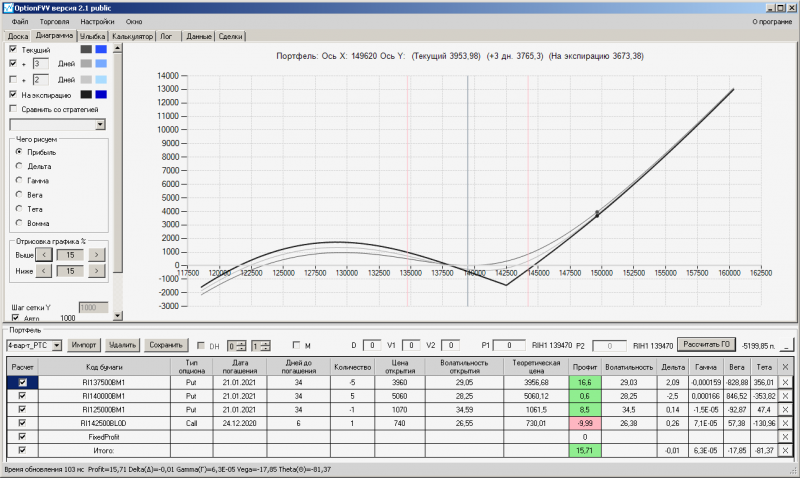
Task: Open the Торговля menu
Action: click(x=54, y=21)
